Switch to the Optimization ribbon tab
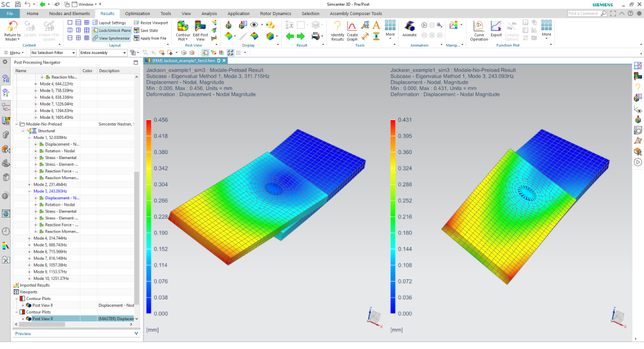This screenshot has width=644, height=349. point(138,14)
